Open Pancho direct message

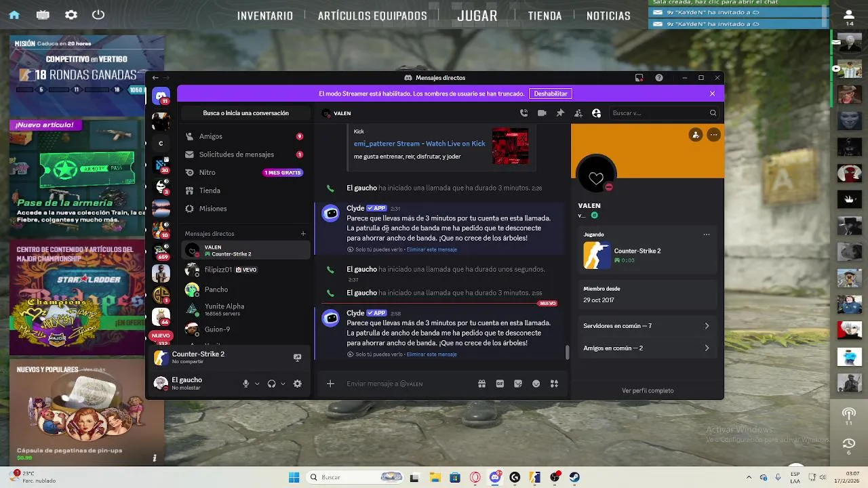point(245,289)
